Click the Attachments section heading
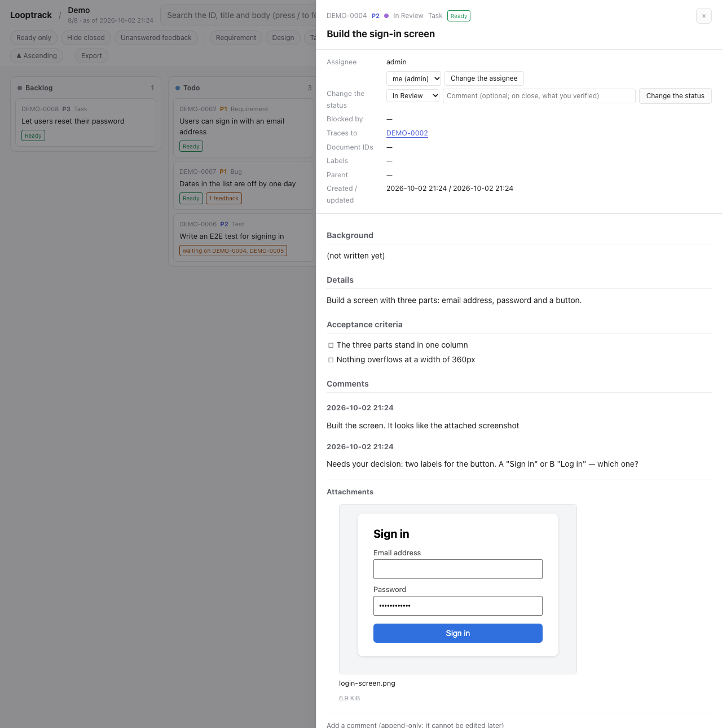Screen dimensions: 722x728 350,492
